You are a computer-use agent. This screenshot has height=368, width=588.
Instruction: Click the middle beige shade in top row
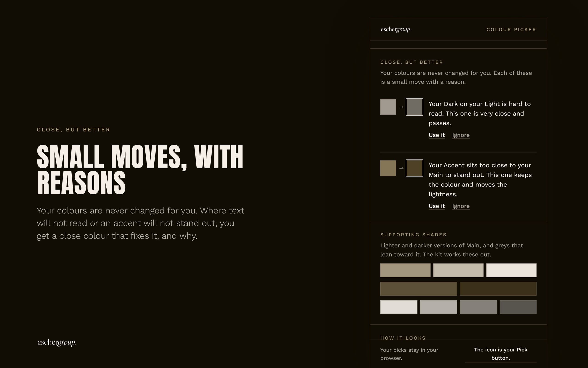(458, 270)
